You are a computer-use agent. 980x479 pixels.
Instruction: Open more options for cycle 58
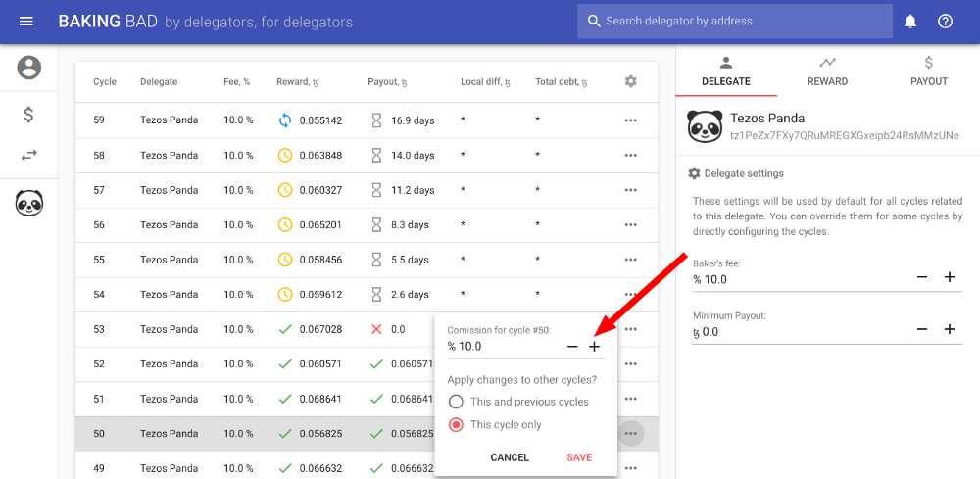(630, 156)
